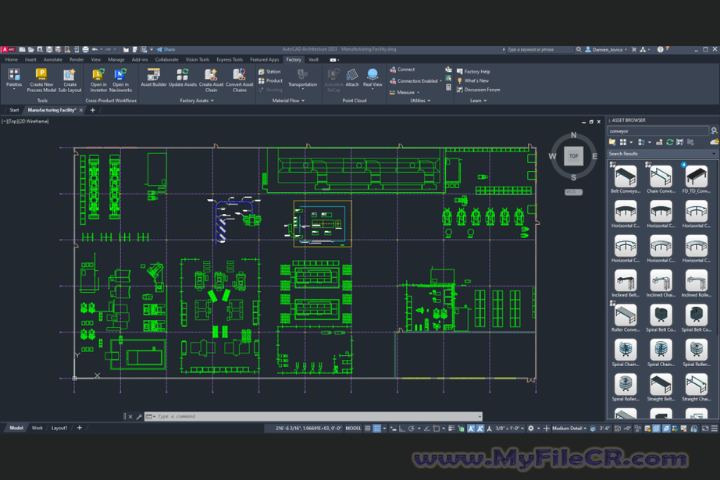Image resolution: width=720 pixels, height=480 pixels.
Task: Toggle ortho mode in status bar
Action: click(402, 429)
